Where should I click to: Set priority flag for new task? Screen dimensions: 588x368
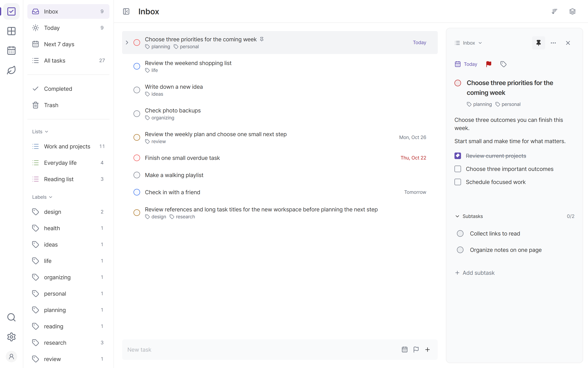coord(416,350)
